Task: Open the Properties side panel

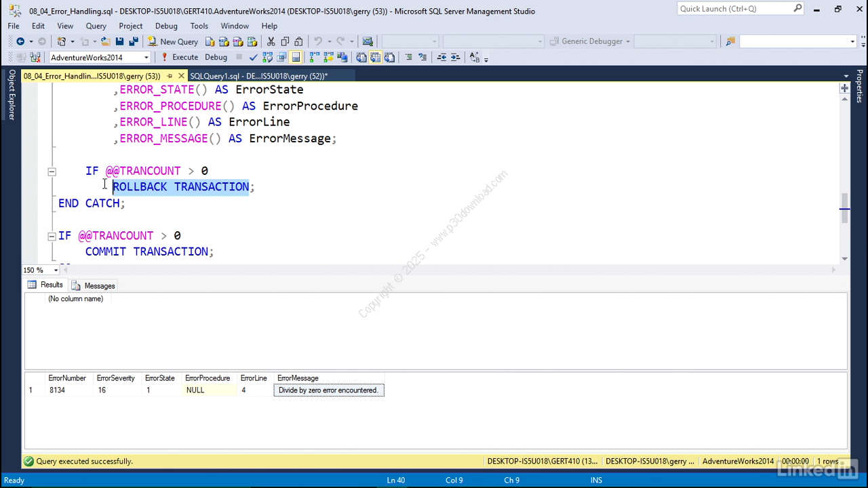Action: [x=859, y=86]
